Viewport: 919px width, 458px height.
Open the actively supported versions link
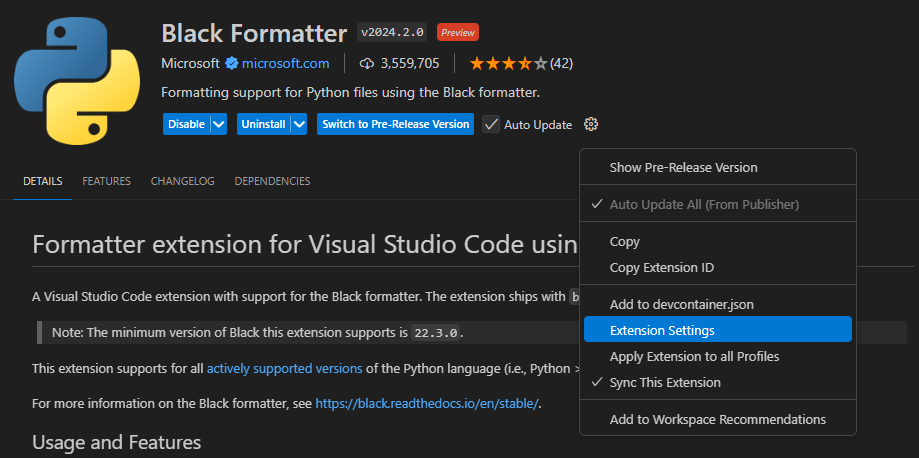pyautogui.click(x=284, y=369)
